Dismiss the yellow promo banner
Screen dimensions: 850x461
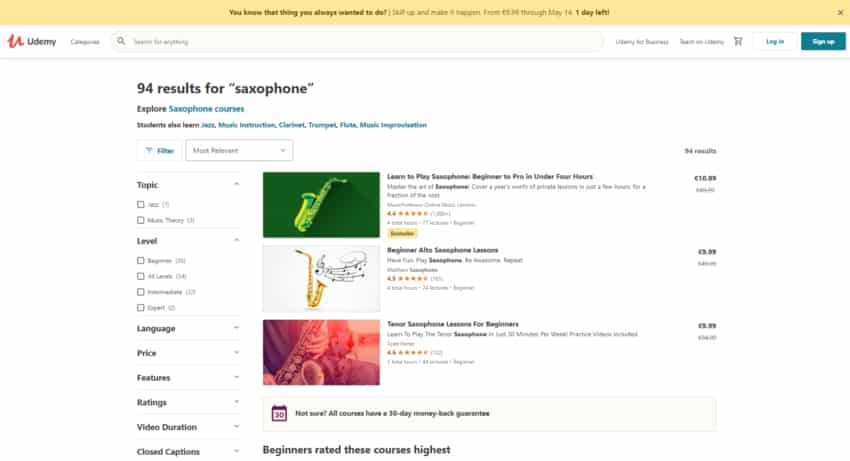pos(840,12)
